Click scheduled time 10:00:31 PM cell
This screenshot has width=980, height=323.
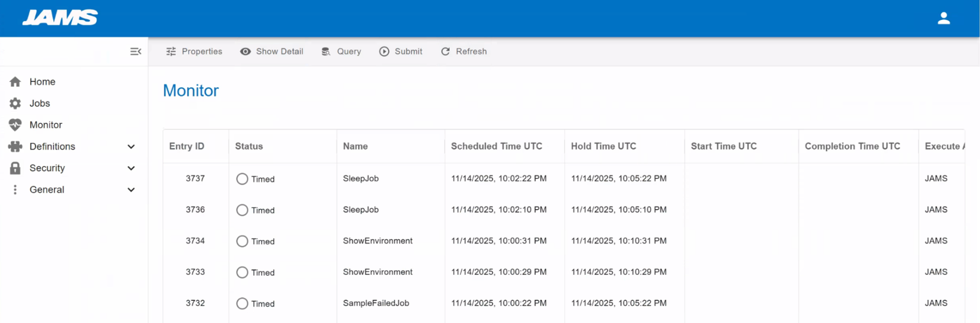pyautogui.click(x=499, y=241)
